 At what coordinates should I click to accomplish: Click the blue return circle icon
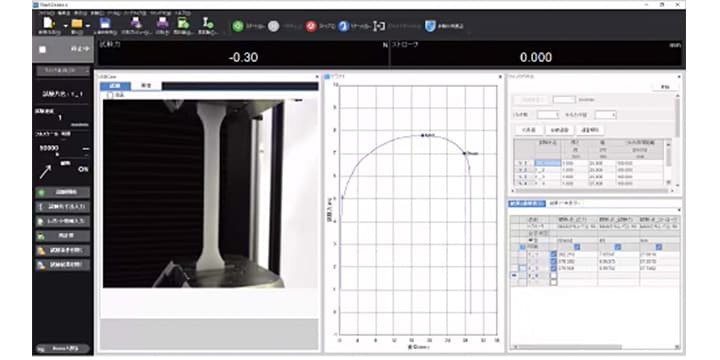click(343, 26)
